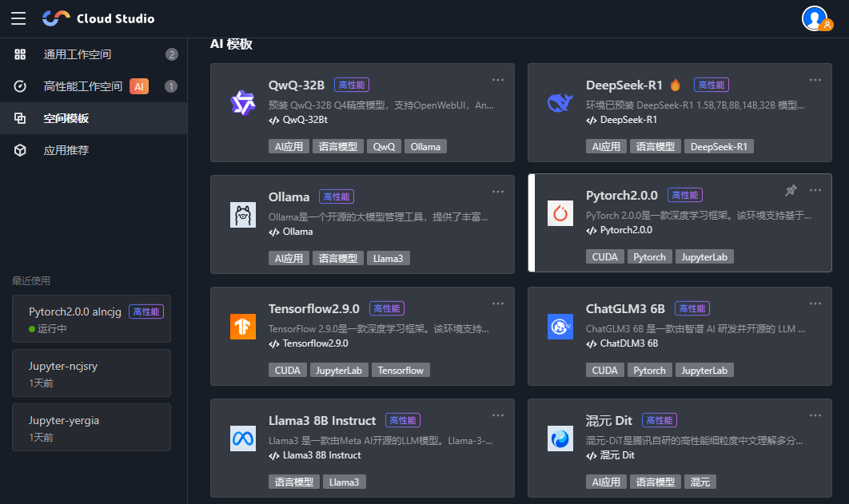Click the Llama3 tag on Ollama card
This screenshot has width=849, height=504.
point(388,259)
